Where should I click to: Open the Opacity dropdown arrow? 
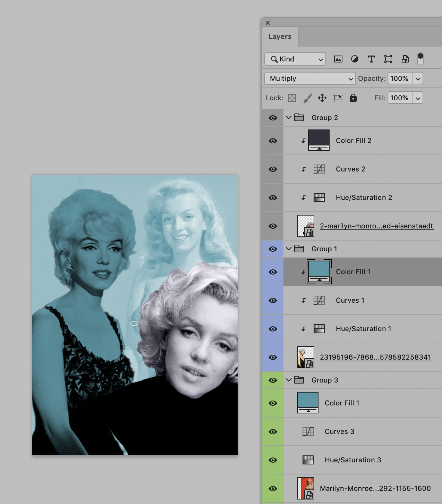[418, 78]
